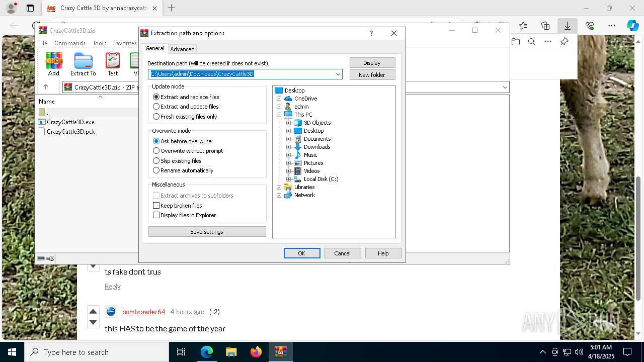Enable Display files in Explorer checkbox
Screen dimensions: 644x362
coord(185,215)
